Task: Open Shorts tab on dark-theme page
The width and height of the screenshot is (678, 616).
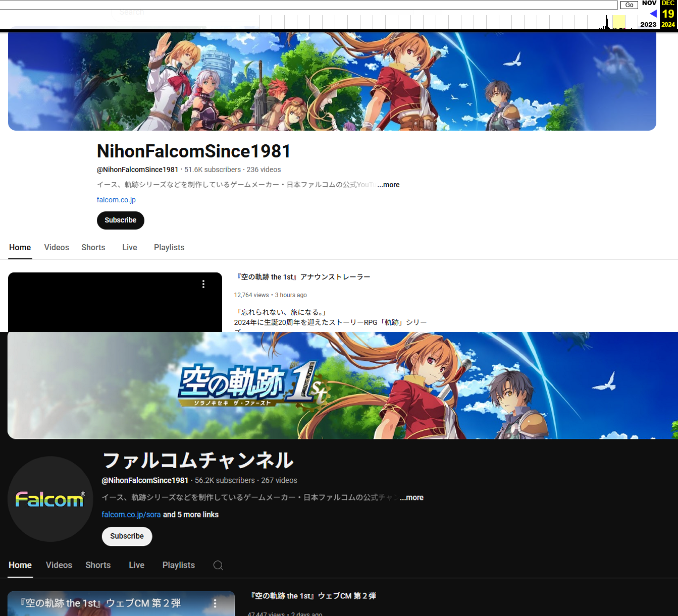Action: (x=98, y=565)
